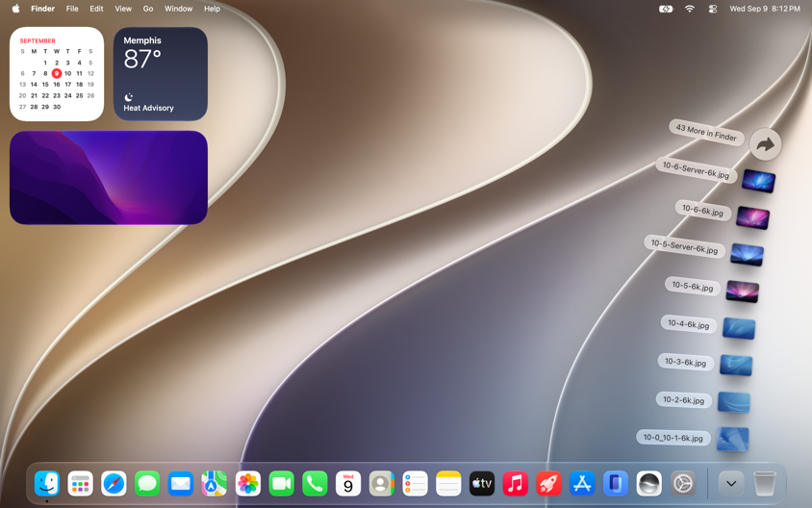
Task: Open 10-6-Server-6k.jpg file label
Action: click(x=696, y=170)
